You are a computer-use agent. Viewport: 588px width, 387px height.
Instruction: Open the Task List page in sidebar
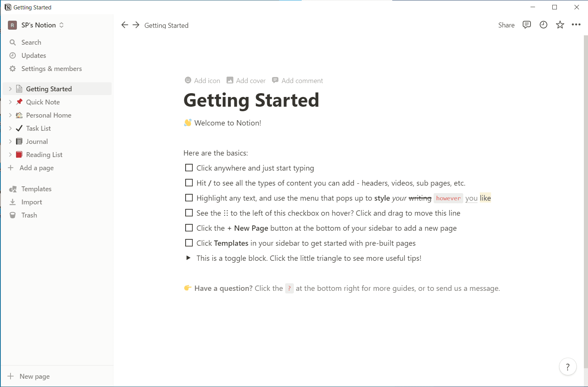[x=38, y=128]
